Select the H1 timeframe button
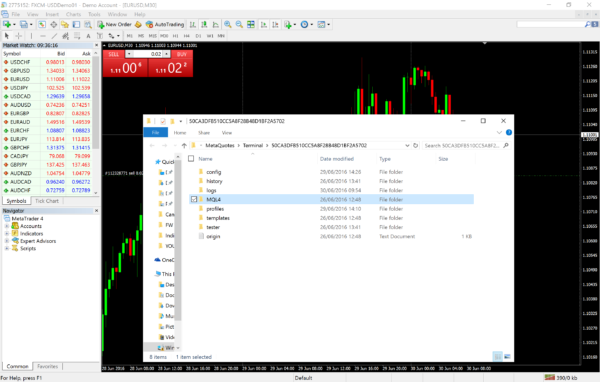The image size is (600, 382). pyautogui.click(x=175, y=36)
